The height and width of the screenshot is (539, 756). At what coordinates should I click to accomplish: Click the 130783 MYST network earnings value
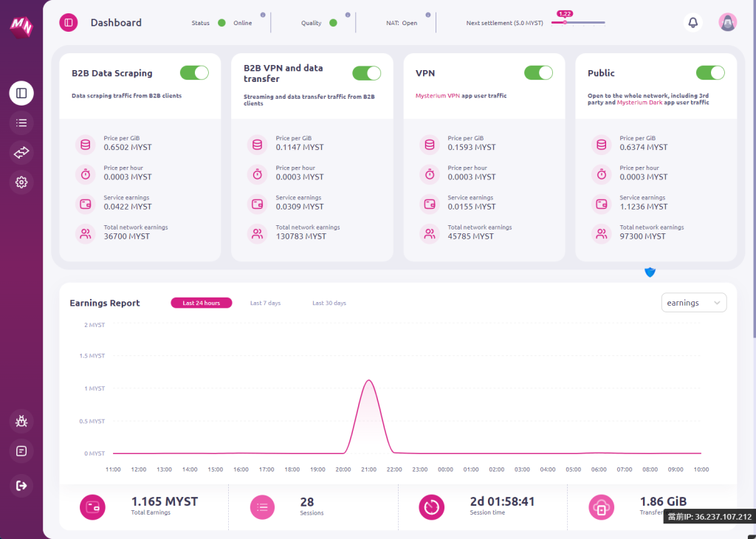[301, 236]
